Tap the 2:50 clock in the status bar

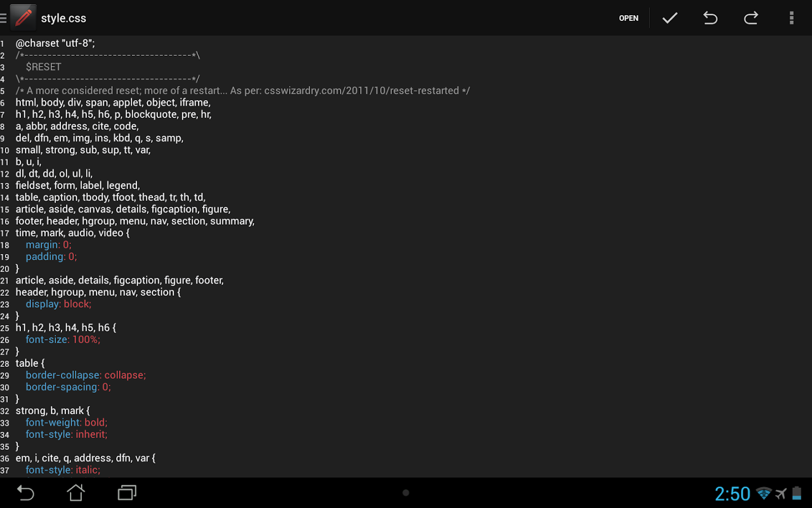point(732,494)
